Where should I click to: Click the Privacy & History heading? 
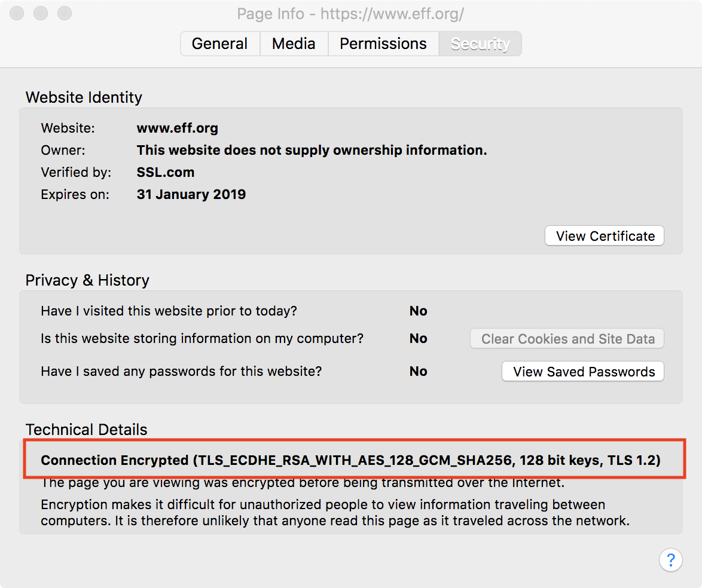coord(87,280)
